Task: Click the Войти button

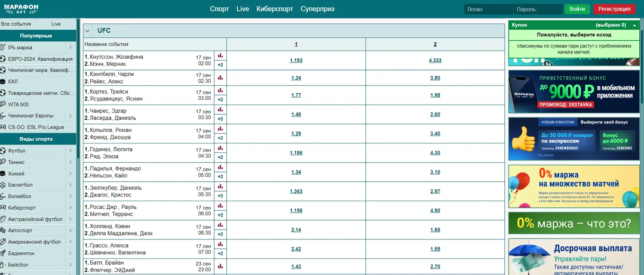Action: click(x=577, y=9)
